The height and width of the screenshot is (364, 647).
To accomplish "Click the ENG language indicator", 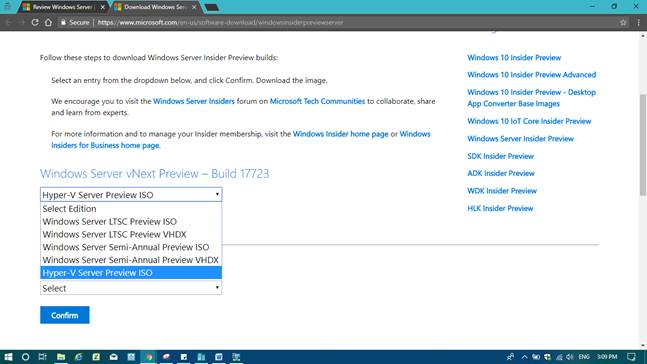I will 584,357.
